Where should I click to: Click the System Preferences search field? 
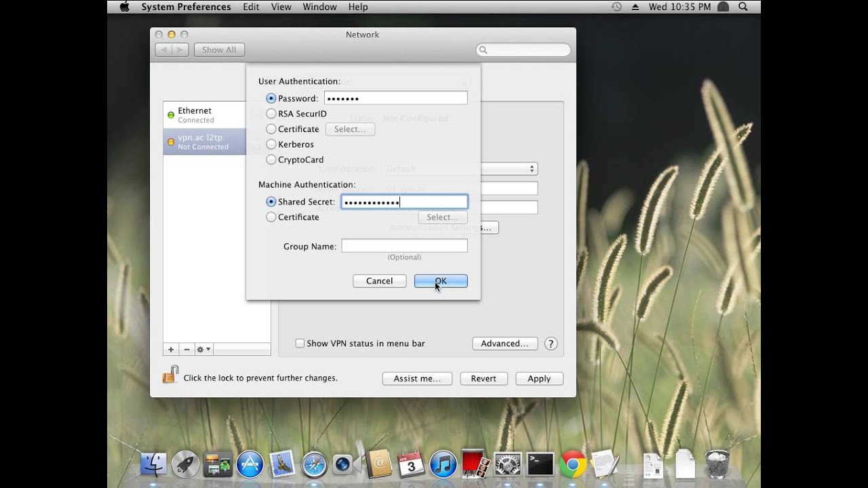523,49
